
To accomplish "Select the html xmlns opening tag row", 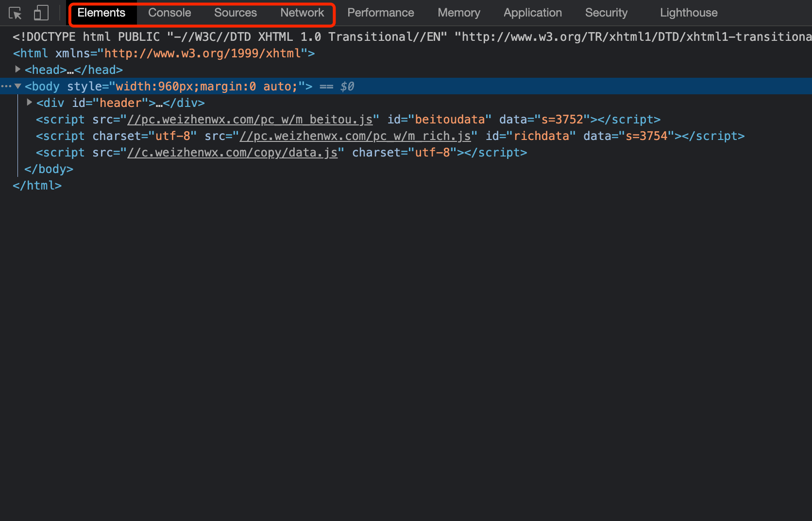I will (164, 53).
